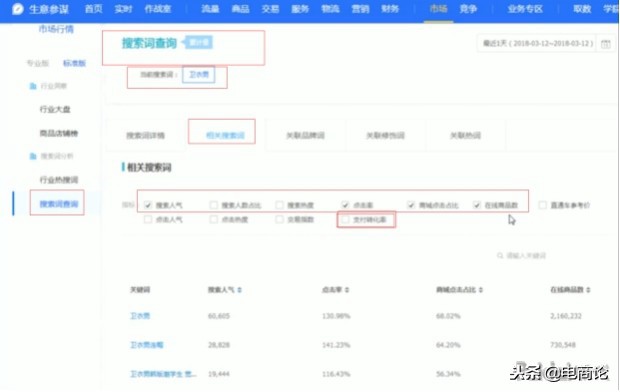Uncheck the 点击率 indicator checkbox
This screenshot has width=620, height=392.
coord(345,205)
